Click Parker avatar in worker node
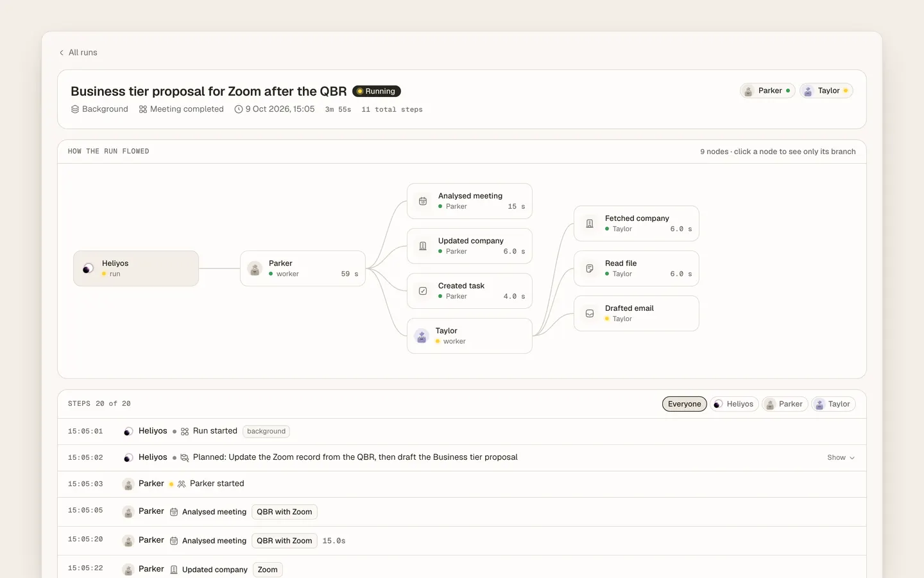This screenshot has width=924, height=578. click(255, 268)
